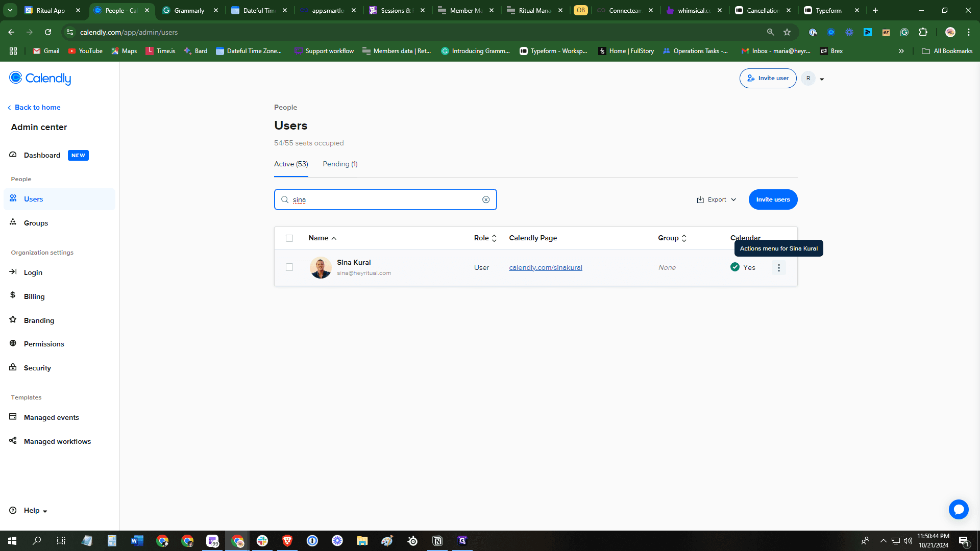Open Windows Search from the taskbar

(x=37, y=541)
